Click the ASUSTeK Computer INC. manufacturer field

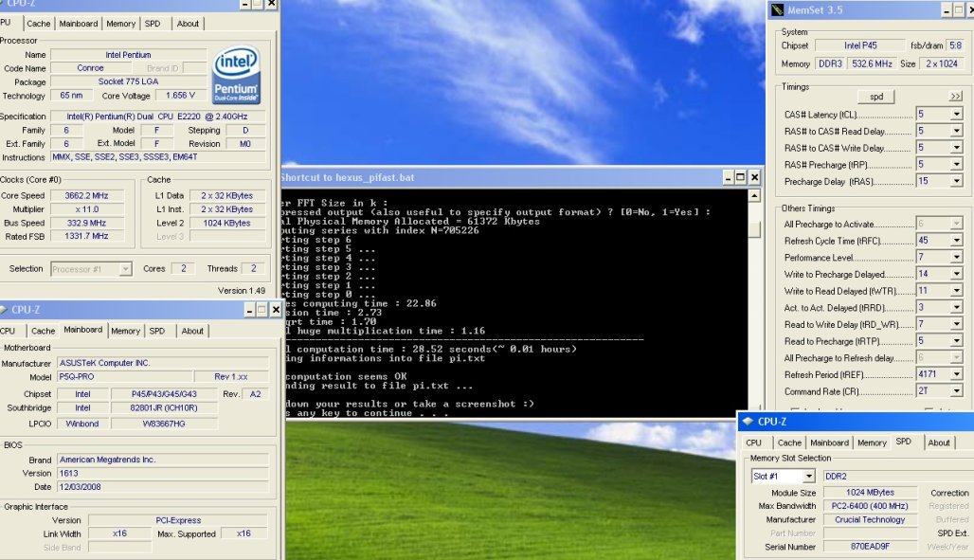point(163,363)
